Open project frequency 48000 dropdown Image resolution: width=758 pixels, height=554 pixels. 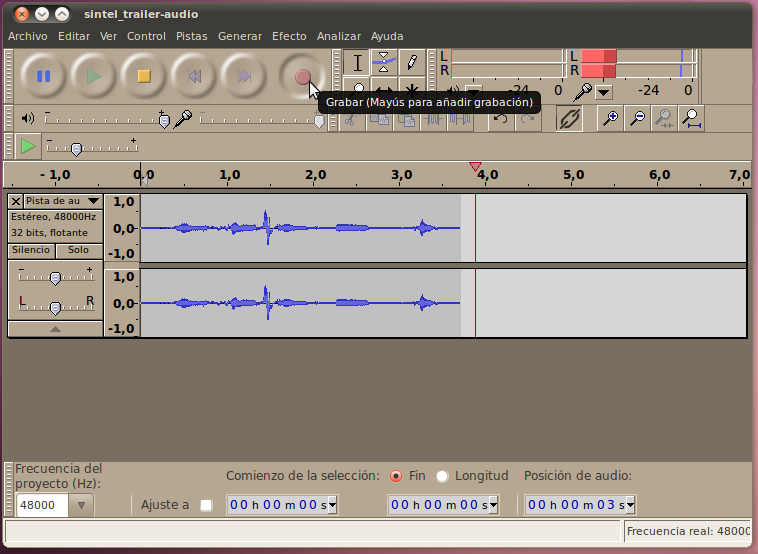point(81,506)
